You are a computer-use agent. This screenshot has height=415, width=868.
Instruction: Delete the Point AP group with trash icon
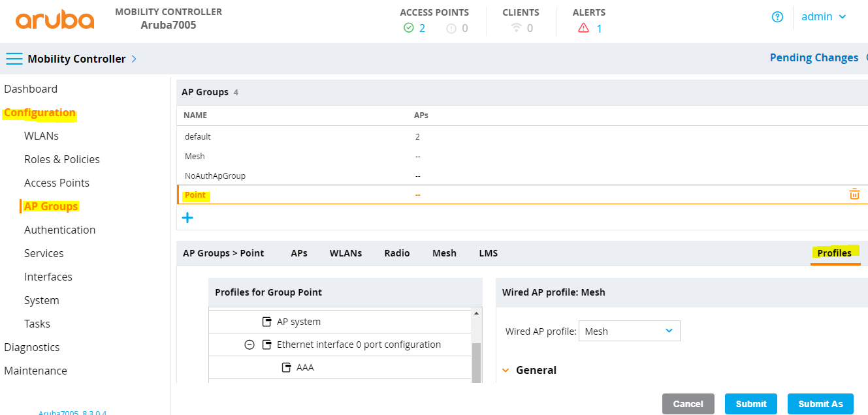[854, 194]
